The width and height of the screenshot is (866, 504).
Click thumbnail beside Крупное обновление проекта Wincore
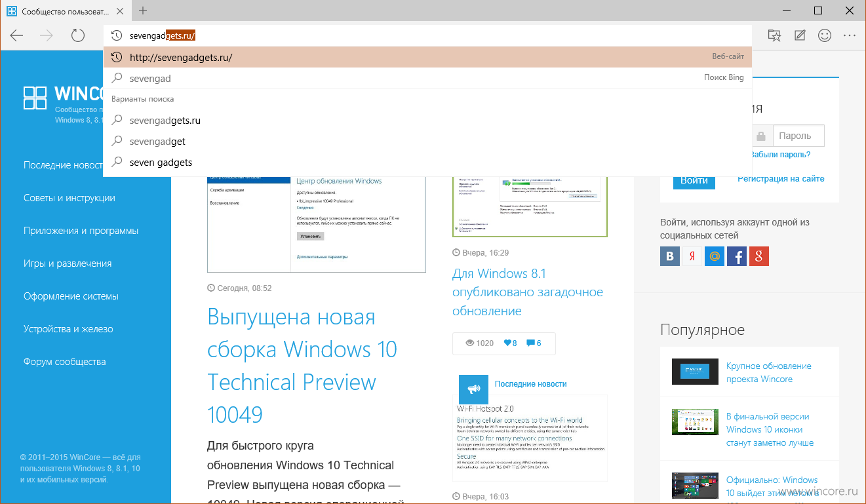pos(696,372)
